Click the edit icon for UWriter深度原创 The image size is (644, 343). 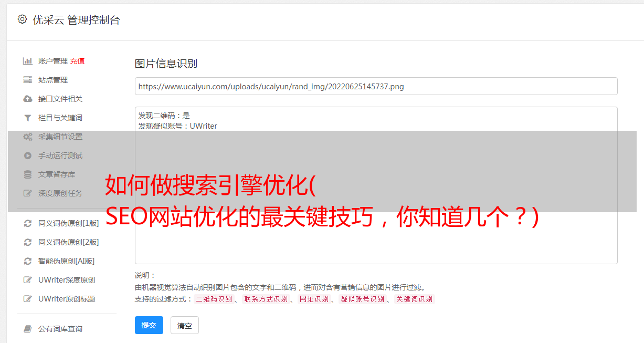pyautogui.click(x=28, y=280)
